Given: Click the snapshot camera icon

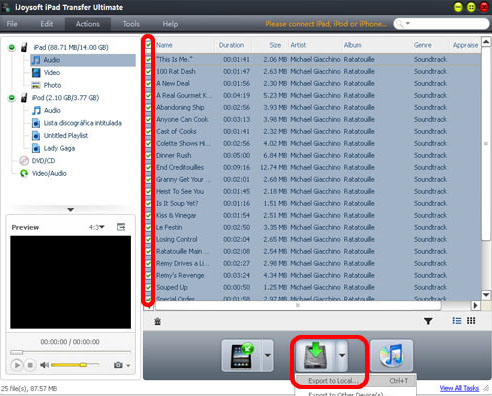Looking at the screenshot, I should pos(118,365).
